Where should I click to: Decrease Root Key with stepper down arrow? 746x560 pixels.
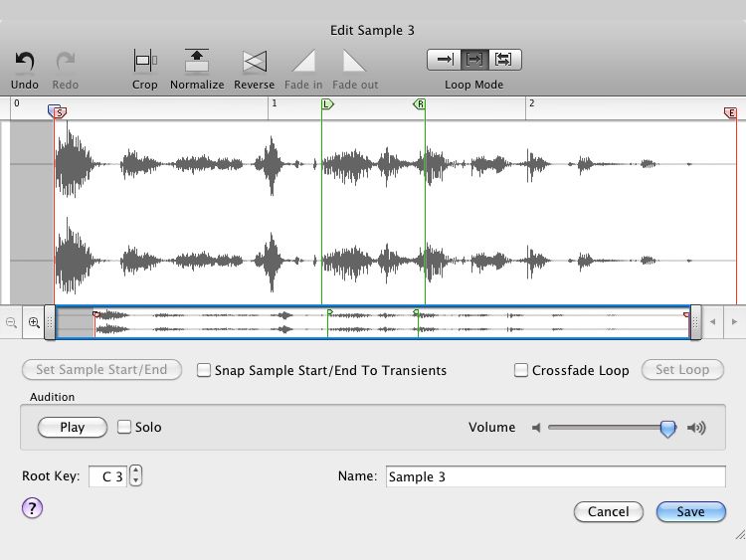[135, 480]
